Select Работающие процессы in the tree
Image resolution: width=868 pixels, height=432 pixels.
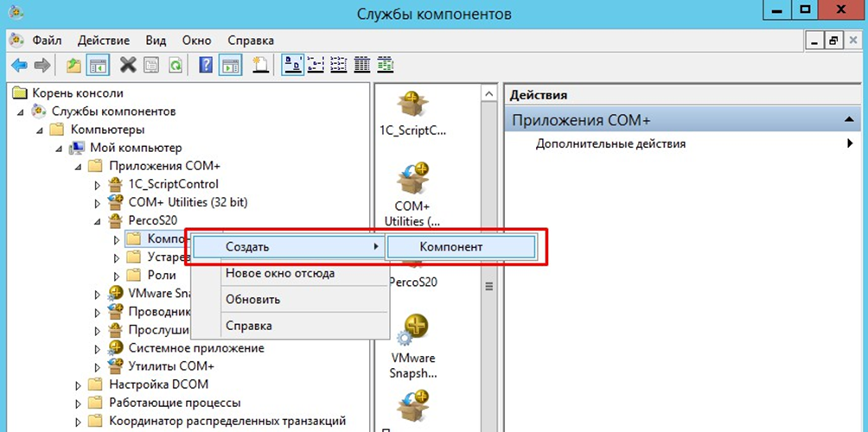[x=175, y=402]
